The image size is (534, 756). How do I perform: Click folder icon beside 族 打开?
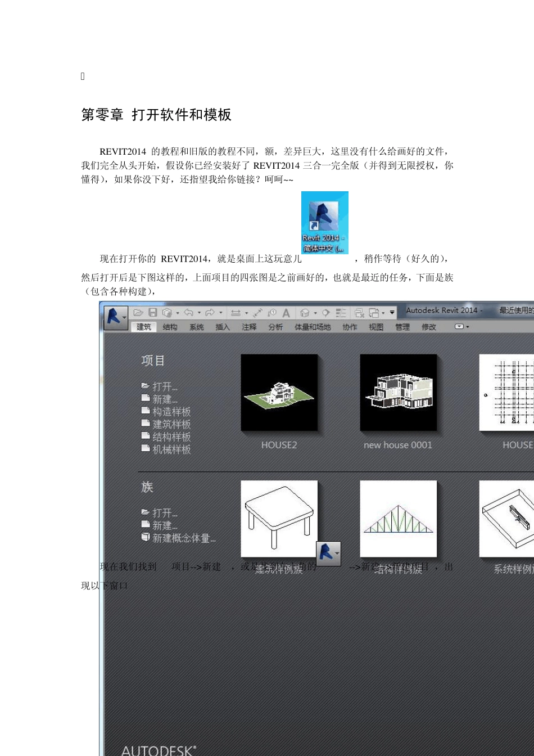pyautogui.click(x=146, y=512)
